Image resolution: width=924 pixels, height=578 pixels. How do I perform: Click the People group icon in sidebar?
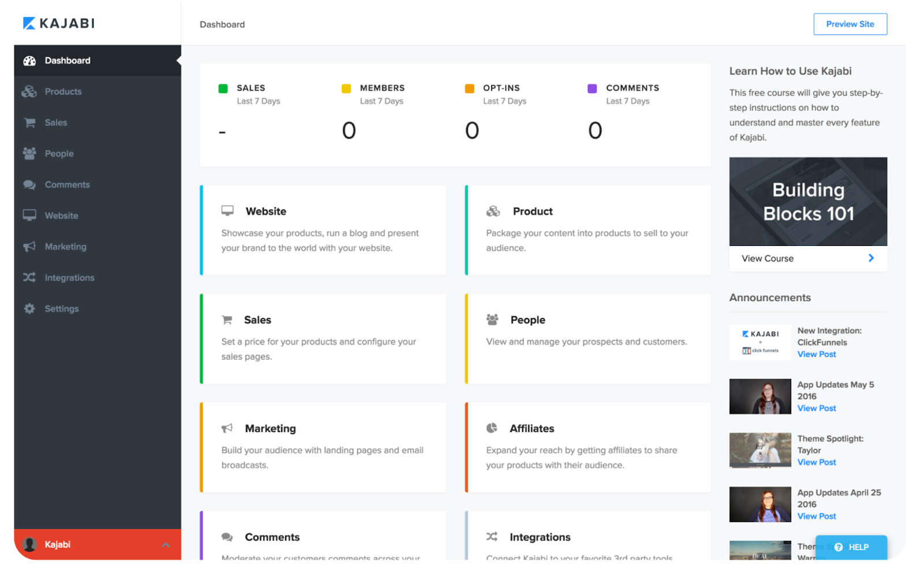(x=29, y=154)
